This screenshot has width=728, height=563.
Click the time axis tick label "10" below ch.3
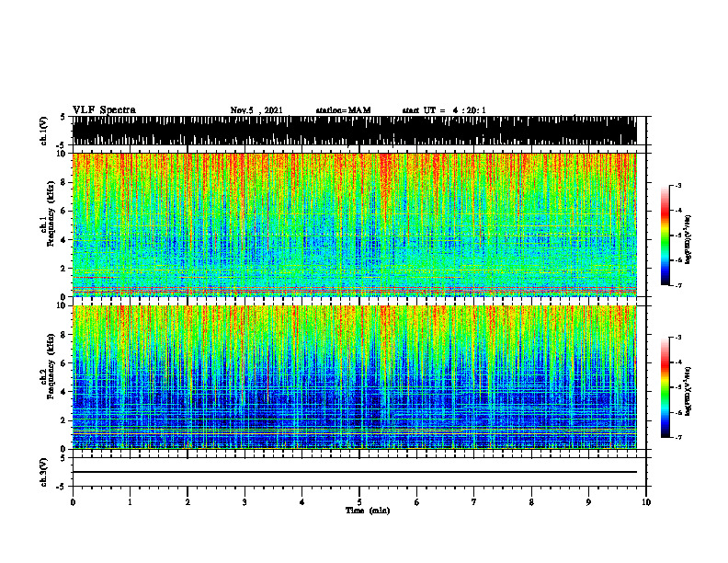(x=646, y=502)
